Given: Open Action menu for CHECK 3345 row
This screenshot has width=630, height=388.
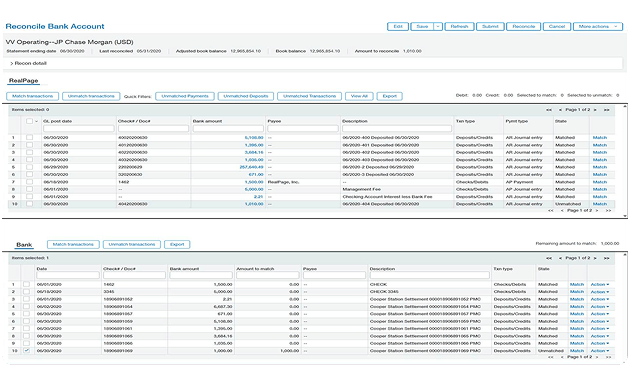Looking at the screenshot, I should coord(599,292).
